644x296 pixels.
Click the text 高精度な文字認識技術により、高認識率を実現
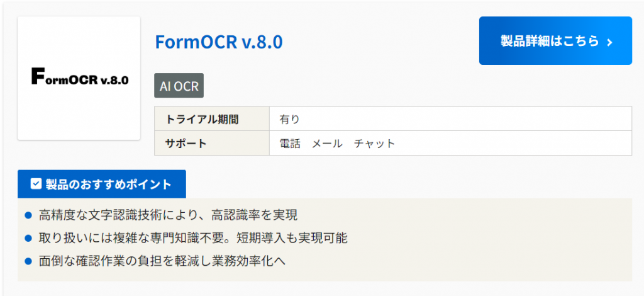click(168, 215)
